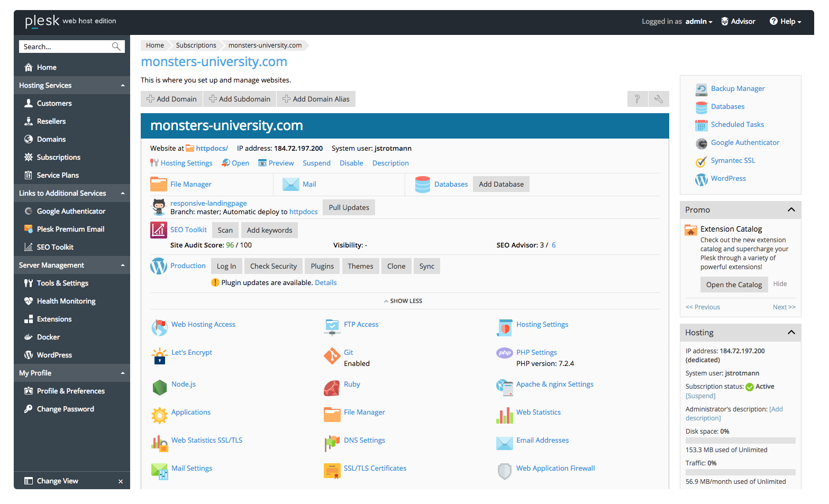Screen dimensions: 829x504
Task: Click the Check Security button
Action: click(274, 266)
